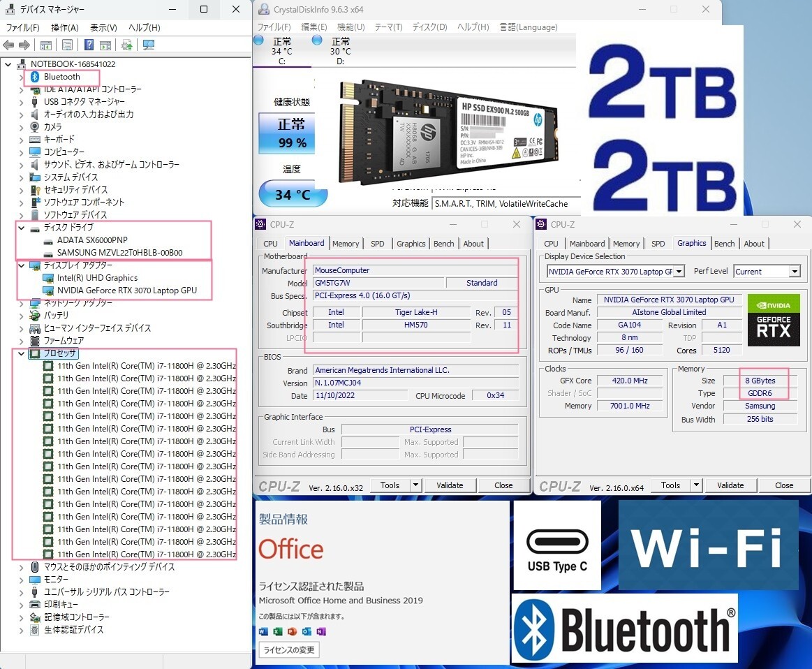Select NVIDIA GeForce RTX 3070 Laptop GPU tree item
The width and height of the screenshot is (812, 669).
point(126,291)
